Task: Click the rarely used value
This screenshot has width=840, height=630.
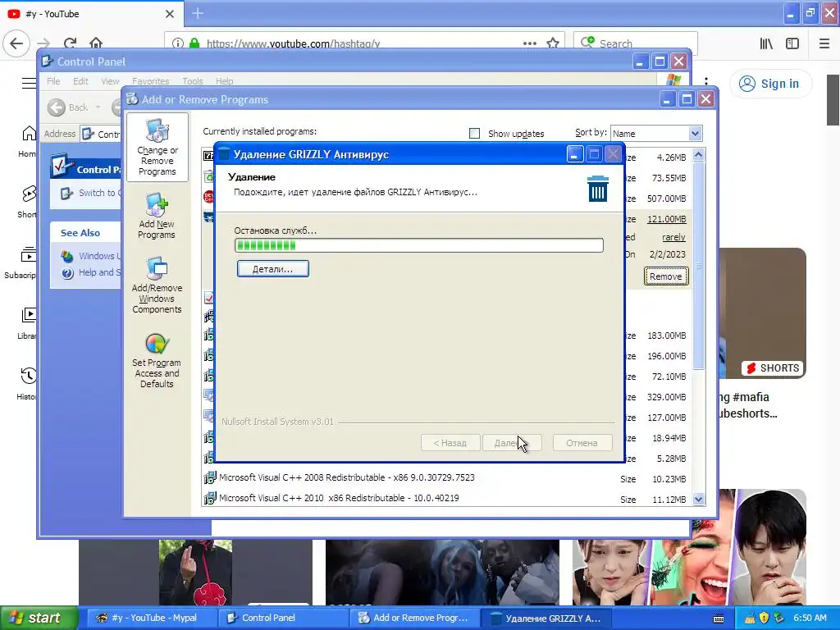Action: pos(673,237)
